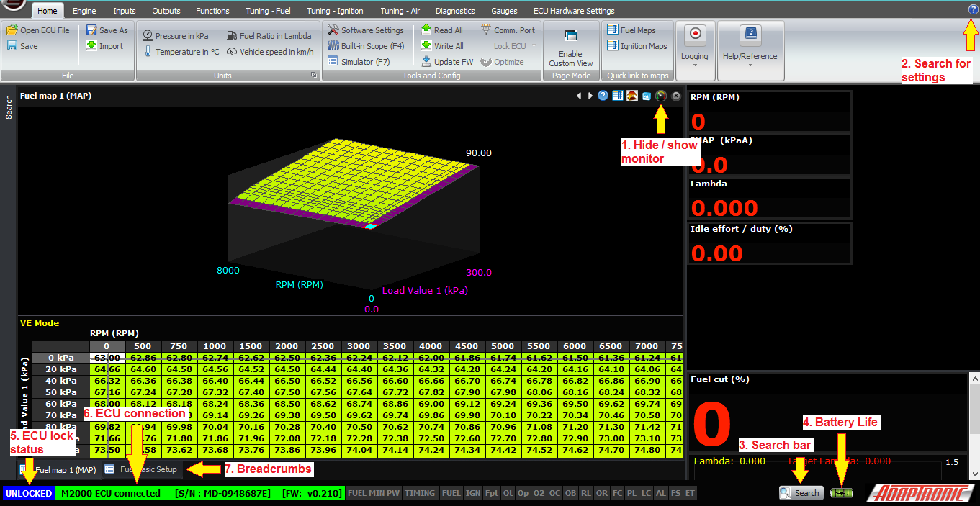Open the Functions ribbon tab
This screenshot has height=506, width=980.
[x=213, y=11]
